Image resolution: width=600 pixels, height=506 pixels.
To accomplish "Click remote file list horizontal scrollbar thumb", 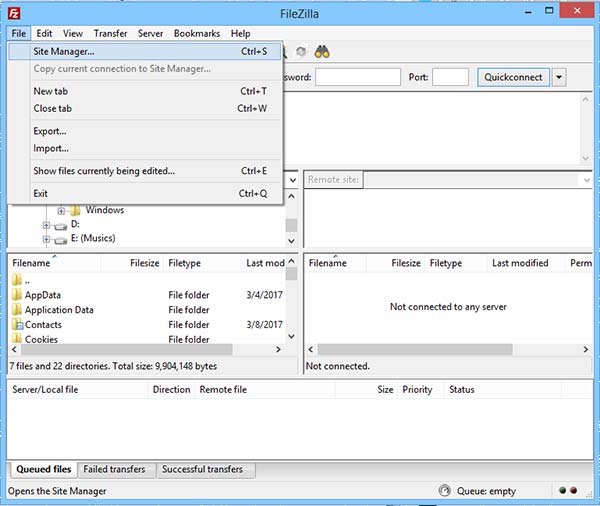I will [415, 349].
